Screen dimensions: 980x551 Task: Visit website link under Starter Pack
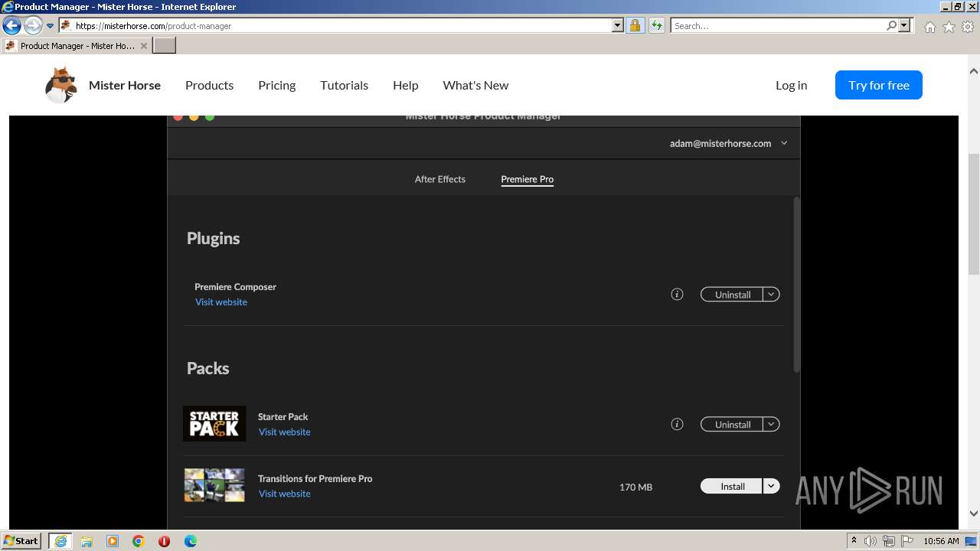[x=285, y=432]
